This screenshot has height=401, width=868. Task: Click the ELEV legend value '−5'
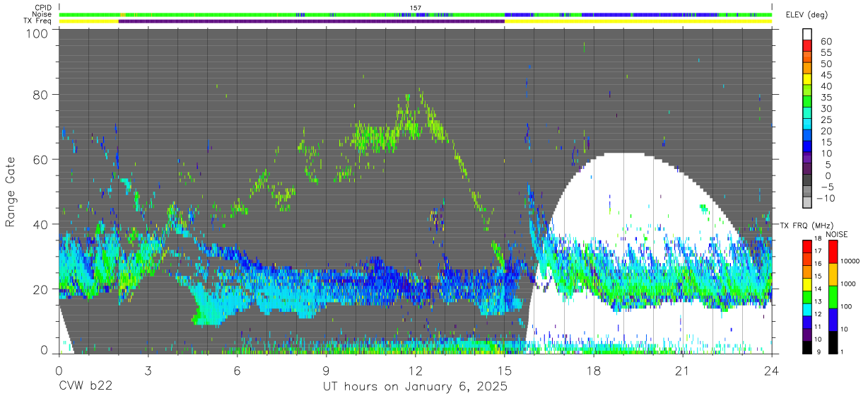point(826,187)
